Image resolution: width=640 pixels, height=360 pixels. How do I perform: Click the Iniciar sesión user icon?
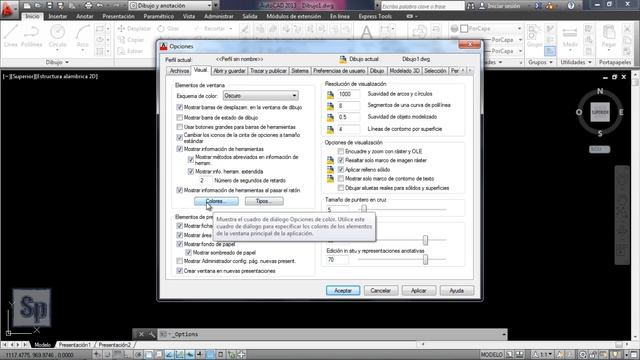500,6
